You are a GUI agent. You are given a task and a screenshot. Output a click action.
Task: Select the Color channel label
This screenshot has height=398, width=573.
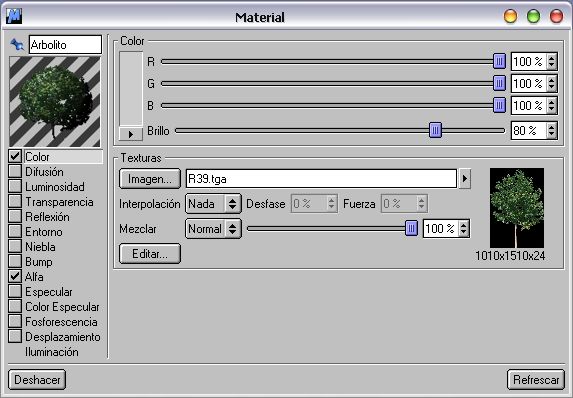(x=37, y=157)
